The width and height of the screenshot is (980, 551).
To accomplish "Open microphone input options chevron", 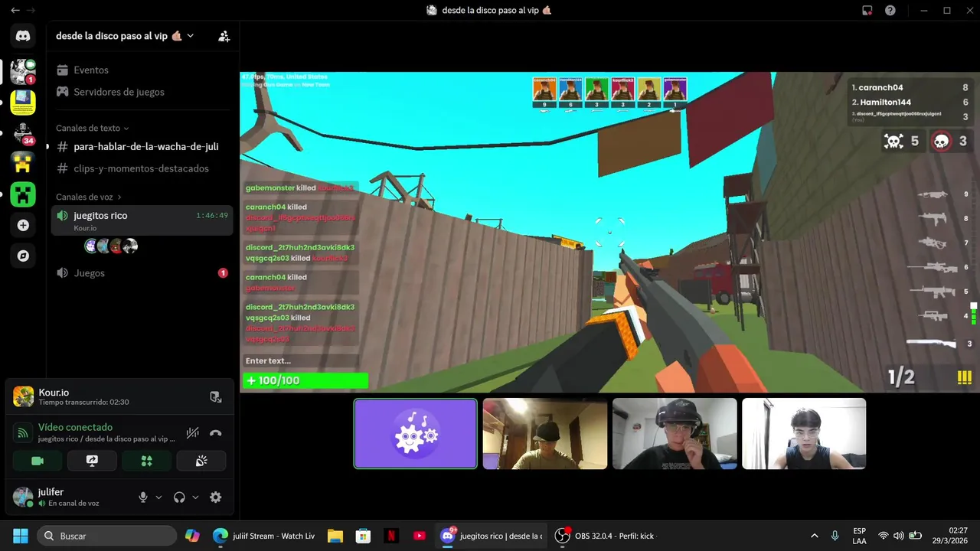I will point(158,497).
